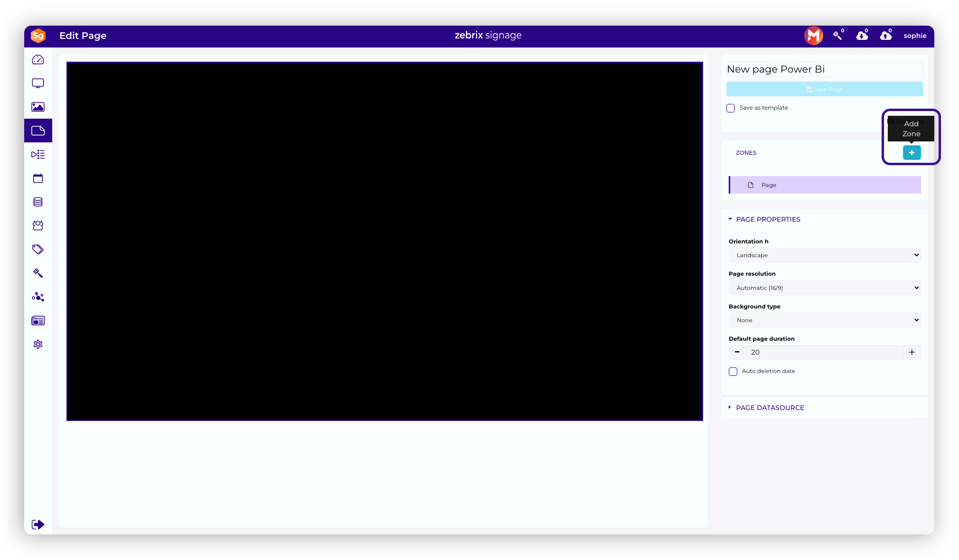Enable the Save as template checkbox
Image resolution: width=959 pixels, height=560 pixels.
[x=731, y=108]
